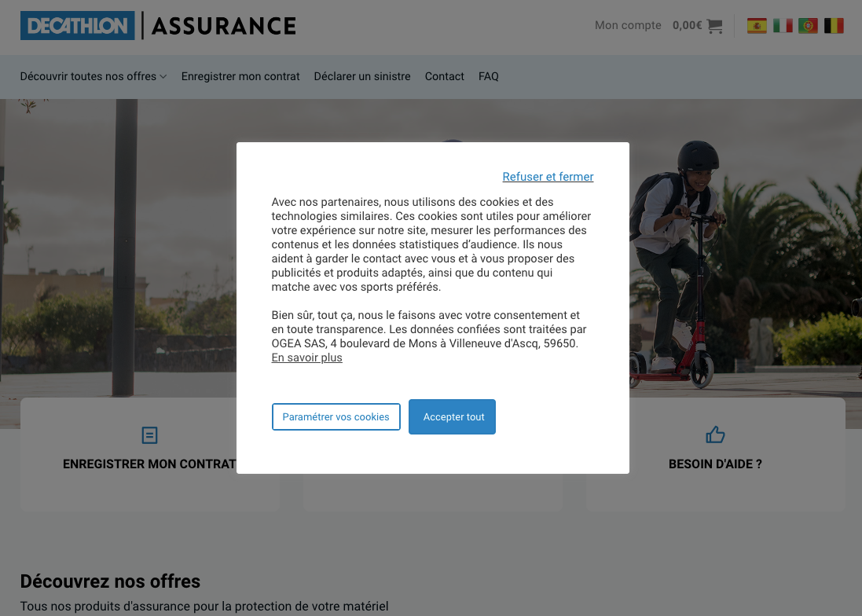
Task: Open Mon compte
Action: tap(628, 25)
